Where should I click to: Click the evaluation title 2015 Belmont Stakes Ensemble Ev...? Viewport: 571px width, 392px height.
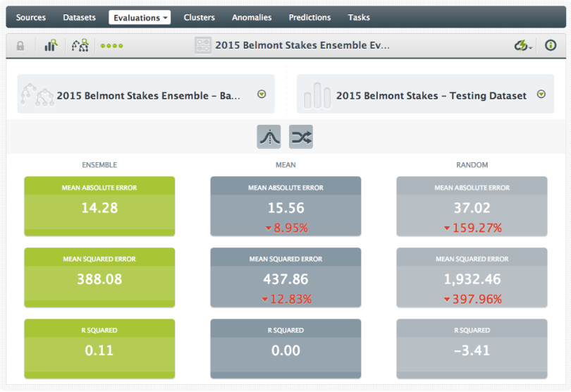[302, 45]
